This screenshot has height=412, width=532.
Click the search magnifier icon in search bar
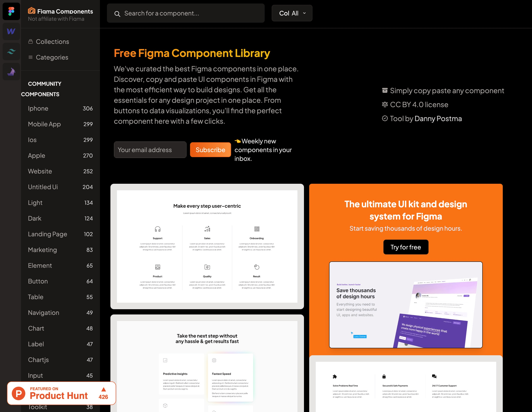(x=117, y=13)
